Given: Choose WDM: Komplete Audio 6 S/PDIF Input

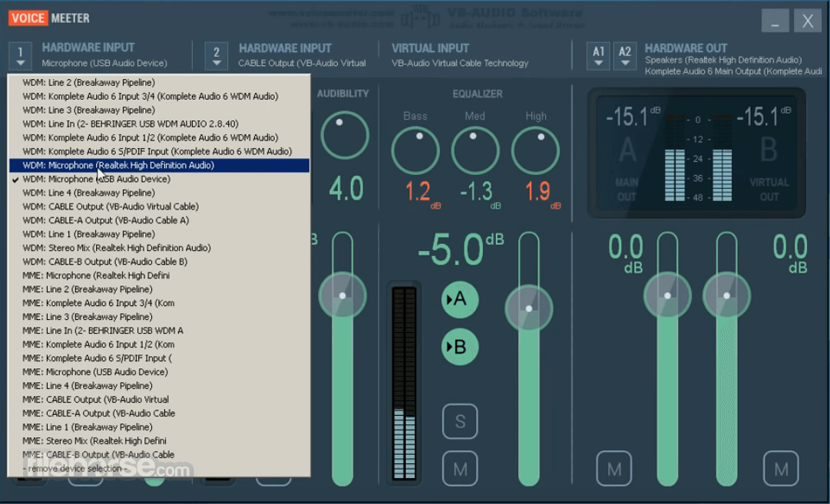Looking at the screenshot, I should pyautogui.click(x=160, y=151).
